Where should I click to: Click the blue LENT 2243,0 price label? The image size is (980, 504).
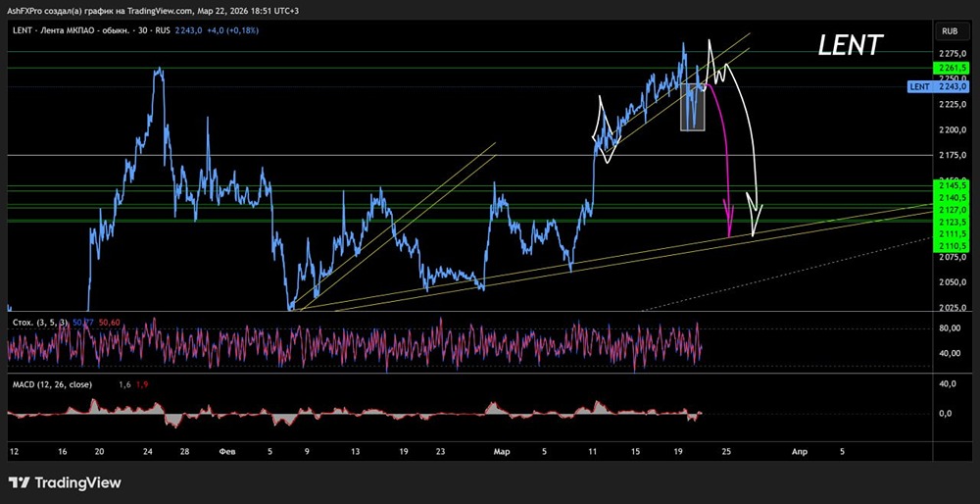point(939,86)
